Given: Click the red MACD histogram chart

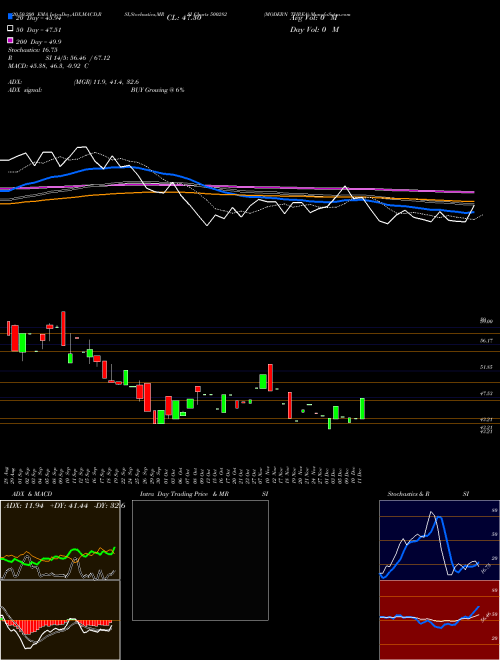Looking at the screenshot, I should point(60,620).
